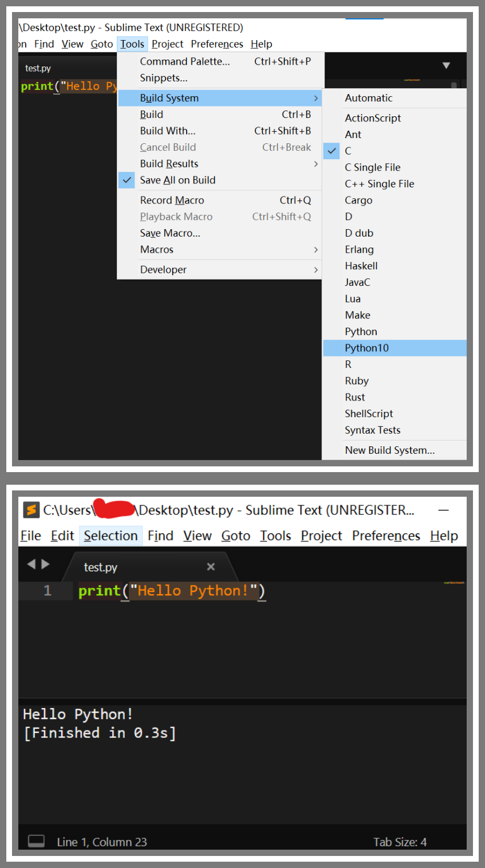Image resolution: width=485 pixels, height=868 pixels.
Task: Open the View menu in lower window
Action: 198,536
